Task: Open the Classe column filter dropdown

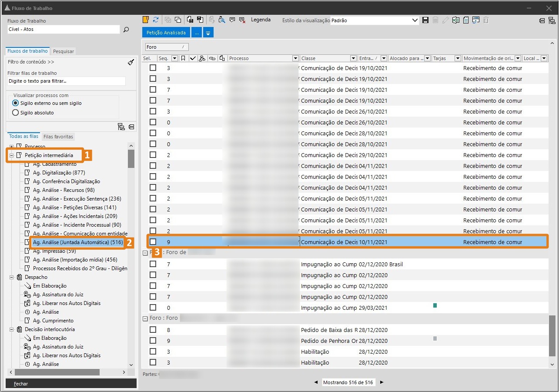Action: pos(353,58)
